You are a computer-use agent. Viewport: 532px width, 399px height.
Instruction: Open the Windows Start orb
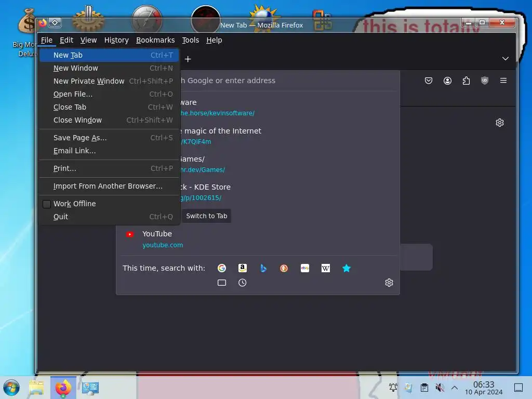coord(11,388)
